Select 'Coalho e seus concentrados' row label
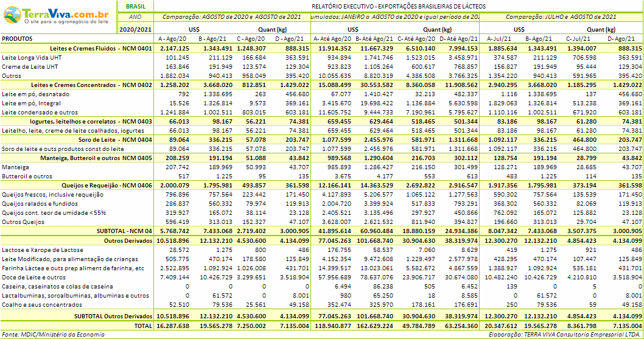The height and width of the screenshot is (339, 644). coord(41,304)
